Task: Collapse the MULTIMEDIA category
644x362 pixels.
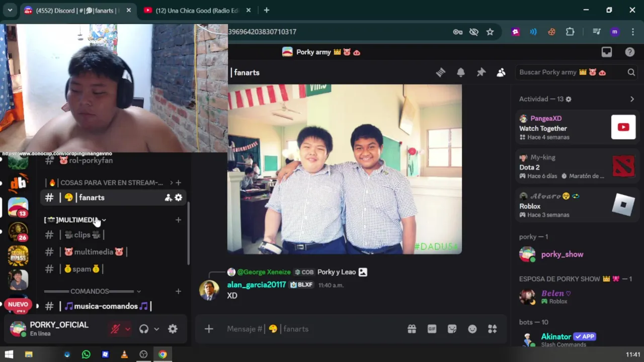Action: 75,220
